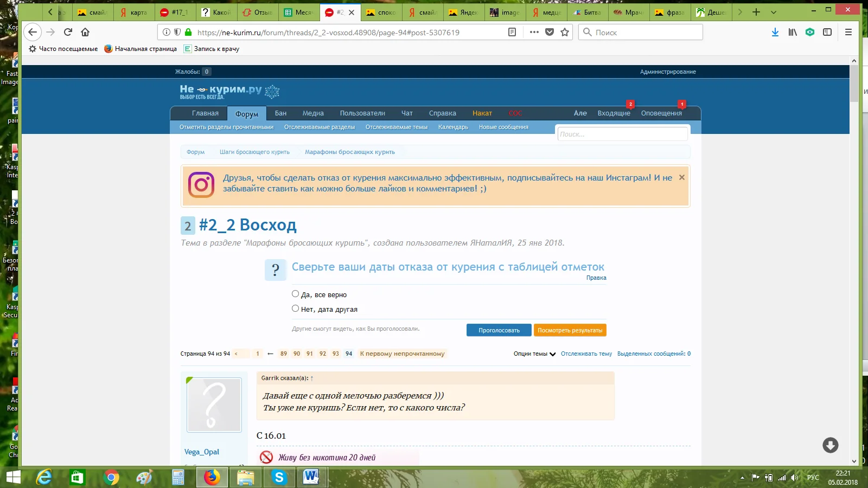This screenshot has height=488, width=868.
Task: Open the Firefox hamburger menu
Action: 848,32
